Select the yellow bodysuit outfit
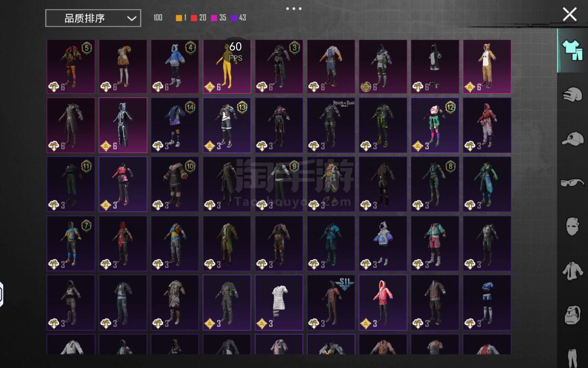Image resolution: width=588 pixels, height=368 pixels. (x=227, y=67)
